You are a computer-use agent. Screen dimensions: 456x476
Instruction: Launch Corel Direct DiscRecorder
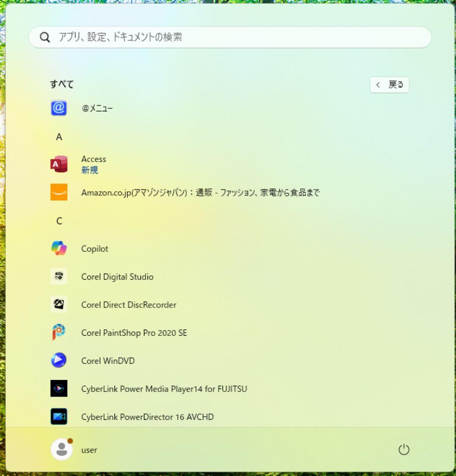point(128,305)
